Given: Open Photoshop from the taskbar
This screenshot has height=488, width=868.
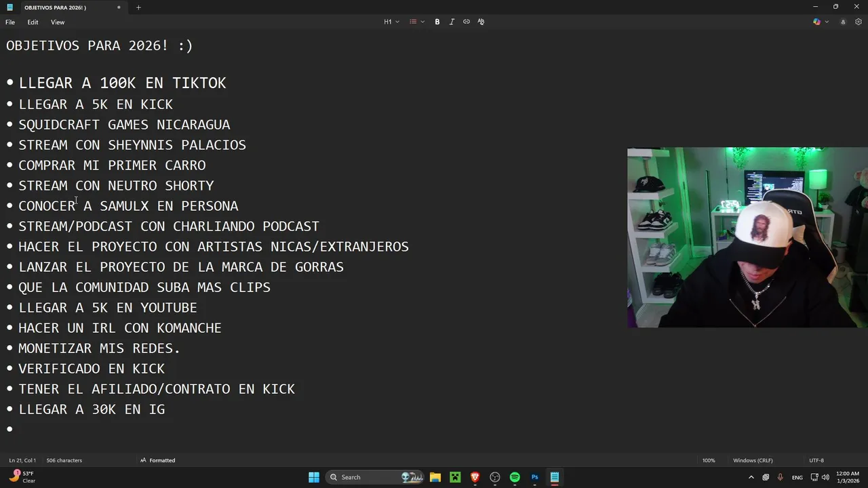Looking at the screenshot, I should tap(535, 477).
